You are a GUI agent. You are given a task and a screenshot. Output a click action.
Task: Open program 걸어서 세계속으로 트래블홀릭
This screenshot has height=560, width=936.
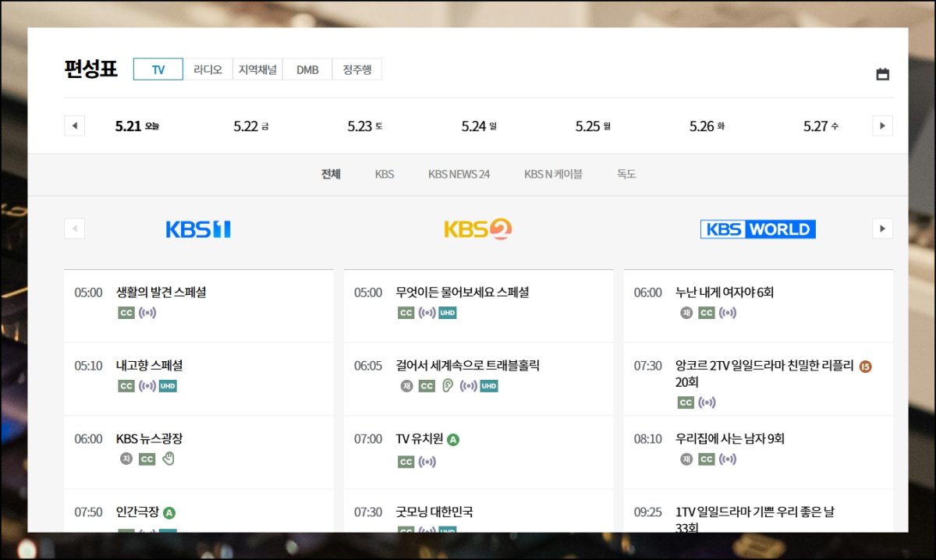coord(467,366)
